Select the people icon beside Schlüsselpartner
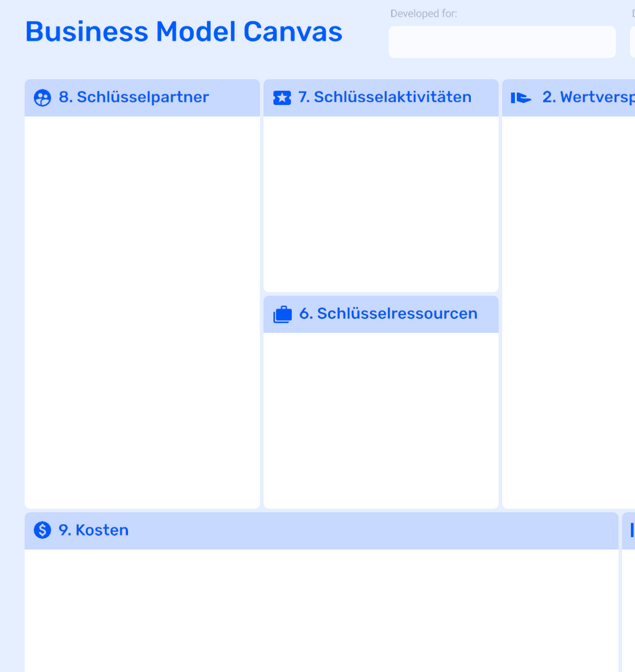The image size is (635, 672). [x=42, y=98]
